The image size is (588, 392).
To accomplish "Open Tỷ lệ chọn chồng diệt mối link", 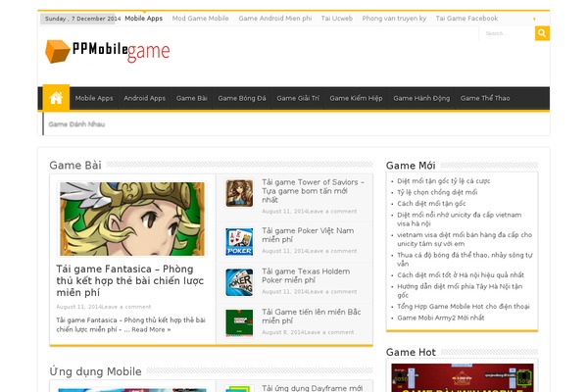I will pyautogui.click(x=437, y=192).
